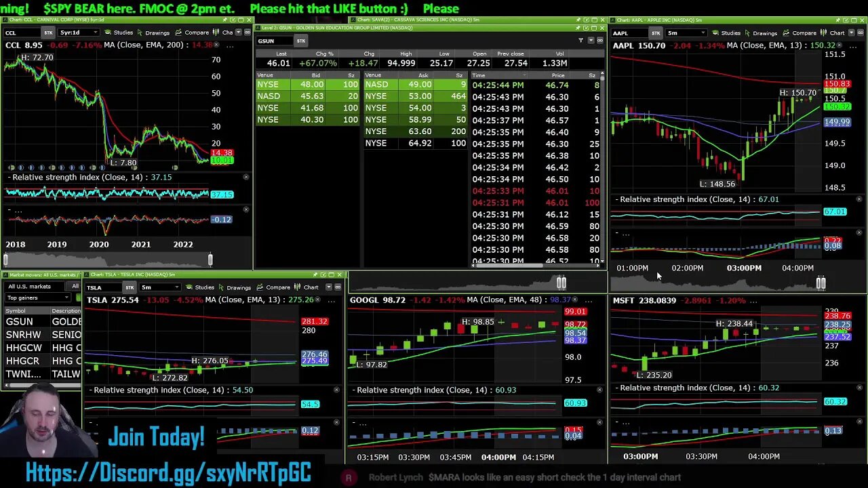Pin the Level 2 GSUN window
Viewport: 868px width, 488px height.
click(x=578, y=28)
